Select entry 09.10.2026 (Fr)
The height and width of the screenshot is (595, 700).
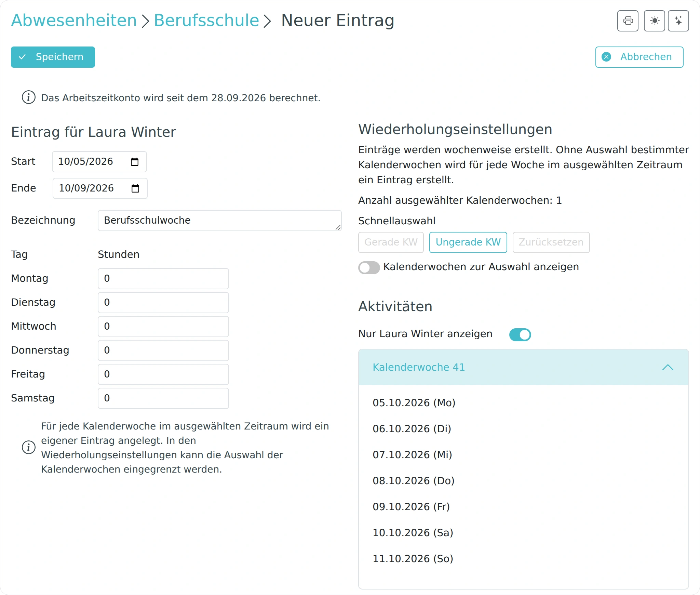click(x=411, y=507)
